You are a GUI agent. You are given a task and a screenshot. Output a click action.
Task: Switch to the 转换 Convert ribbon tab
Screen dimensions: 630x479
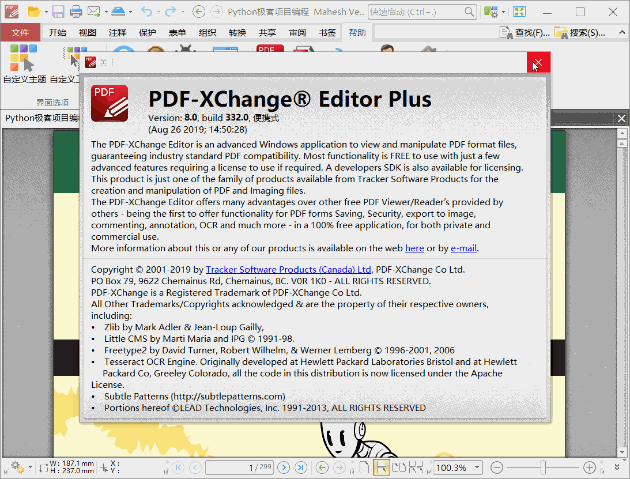(237, 33)
